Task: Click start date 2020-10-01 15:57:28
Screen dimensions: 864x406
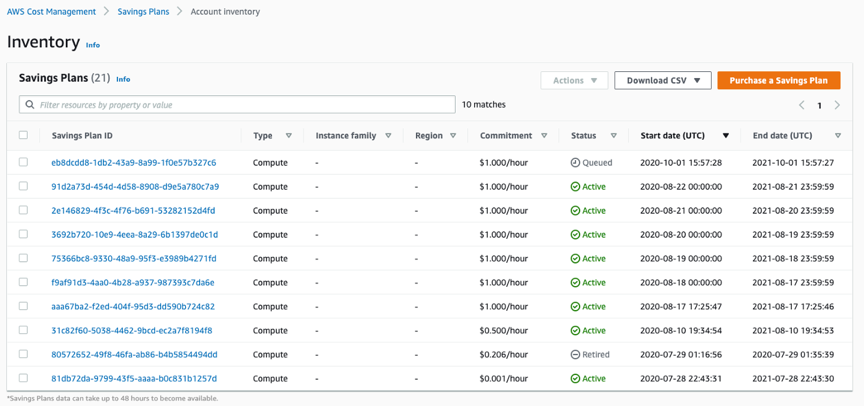Action: pos(681,163)
